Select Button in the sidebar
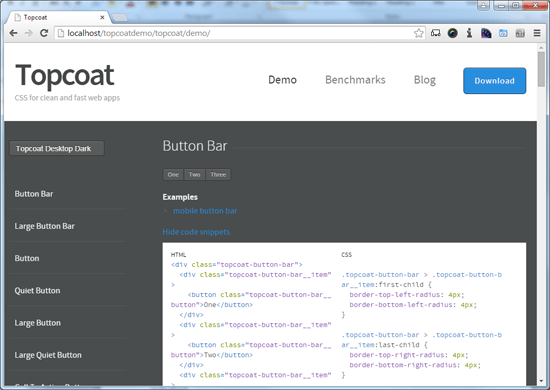This screenshot has width=550, height=390. 27,258
